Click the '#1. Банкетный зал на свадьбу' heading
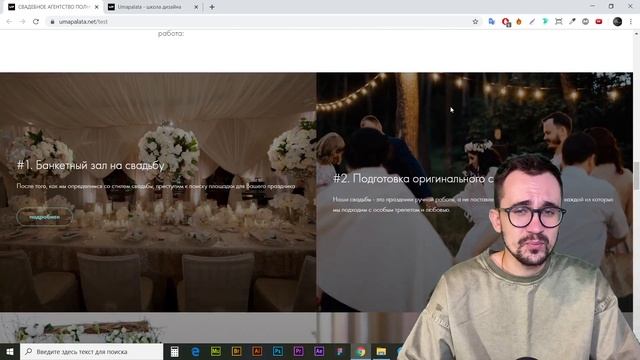The height and width of the screenshot is (360, 640). pyautogui.click(x=91, y=165)
